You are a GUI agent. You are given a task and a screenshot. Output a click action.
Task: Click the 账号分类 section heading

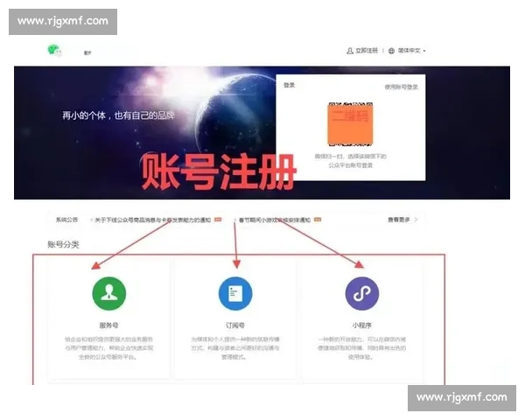pos(63,244)
